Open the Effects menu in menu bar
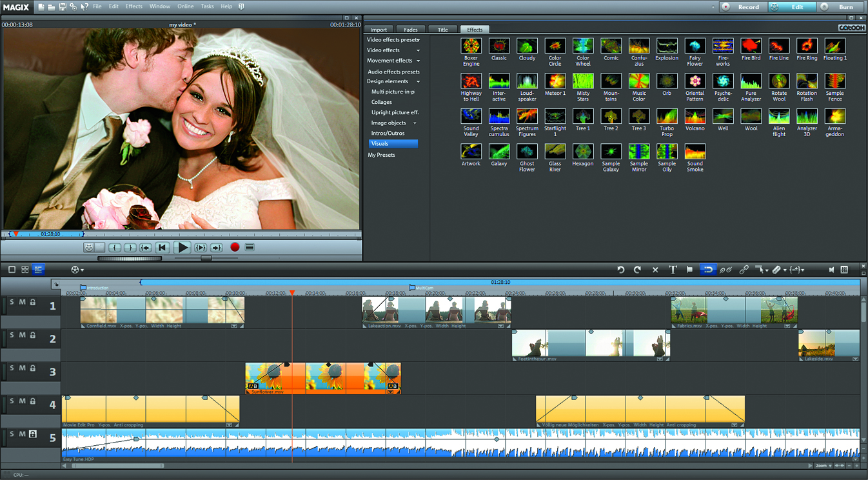The height and width of the screenshot is (480, 868). point(134,6)
